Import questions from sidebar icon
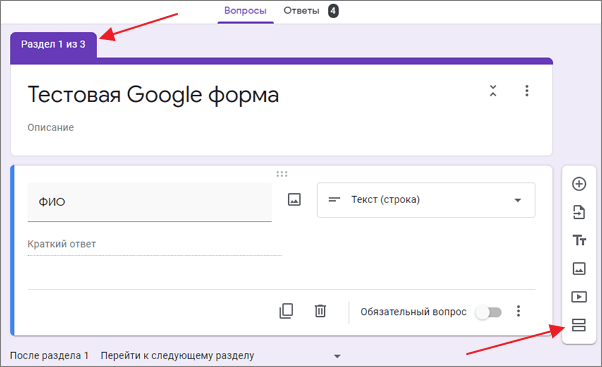 (x=579, y=212)
